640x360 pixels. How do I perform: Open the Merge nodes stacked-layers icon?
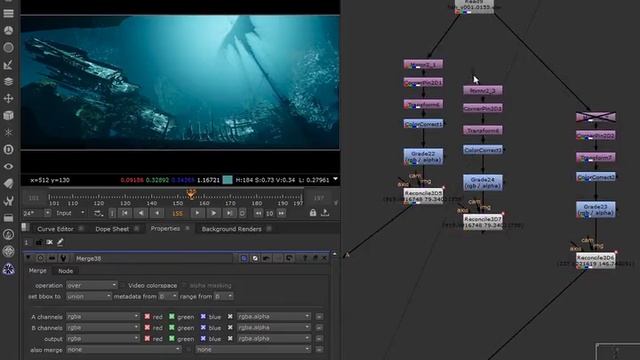[x=8, y=81]
